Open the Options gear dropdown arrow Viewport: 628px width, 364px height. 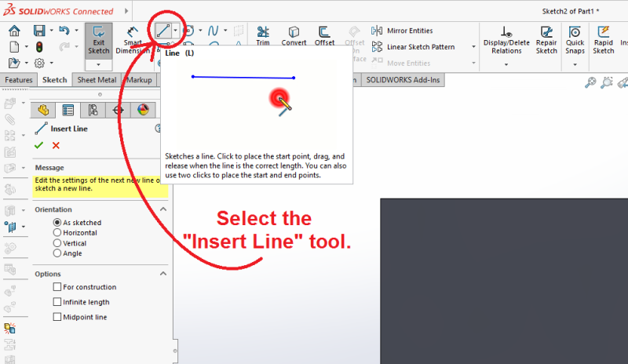51,63
